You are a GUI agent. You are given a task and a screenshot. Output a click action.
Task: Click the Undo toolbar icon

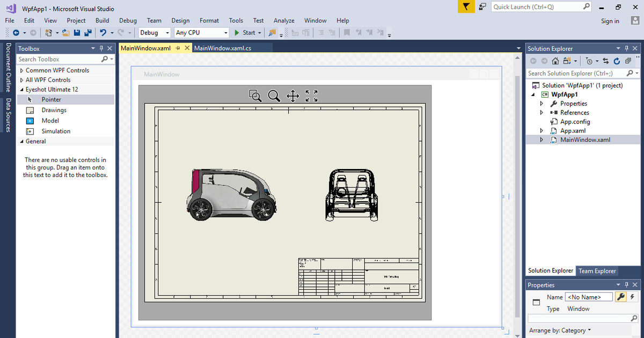tap(104, 33)
